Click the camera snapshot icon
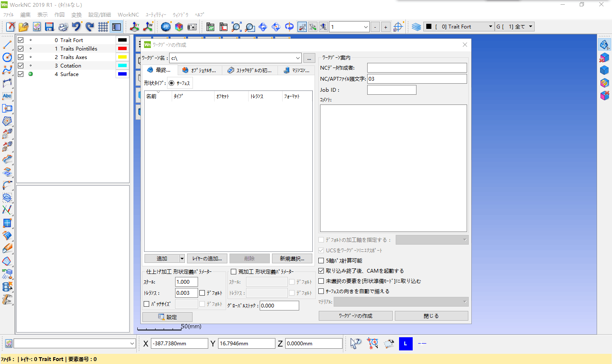Image resolution: width=612 pixels, height=364 pixels. [x=192, y=27]
